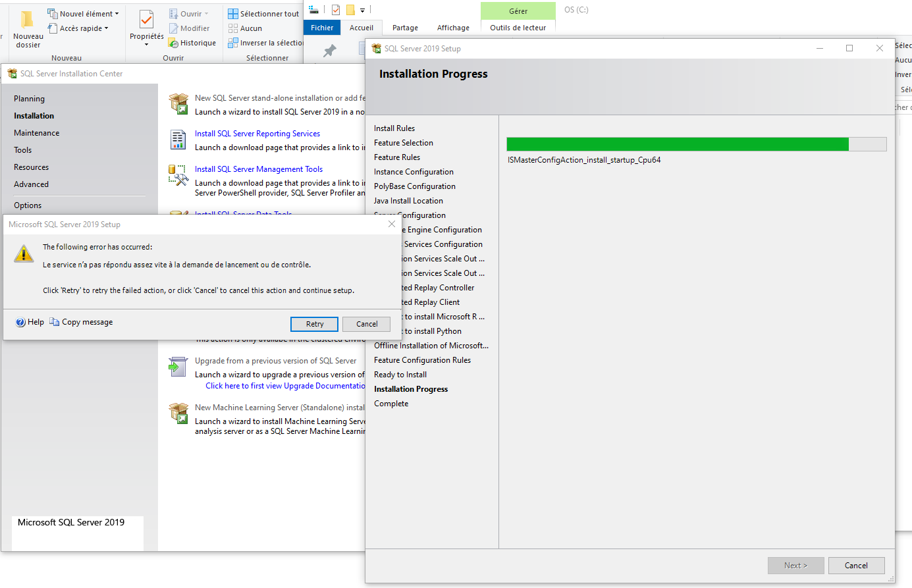This screenshot has height=588, width=912.
Task: Select Offline Installation of Microsoft step
Action: tap(431, 346)
